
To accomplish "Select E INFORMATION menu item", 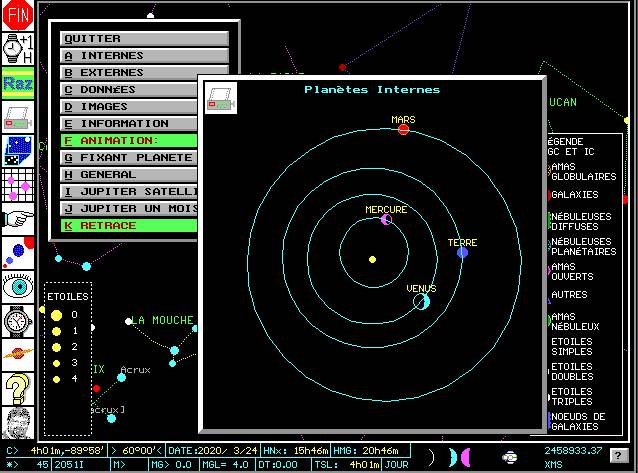I will (x=129, y=124).
